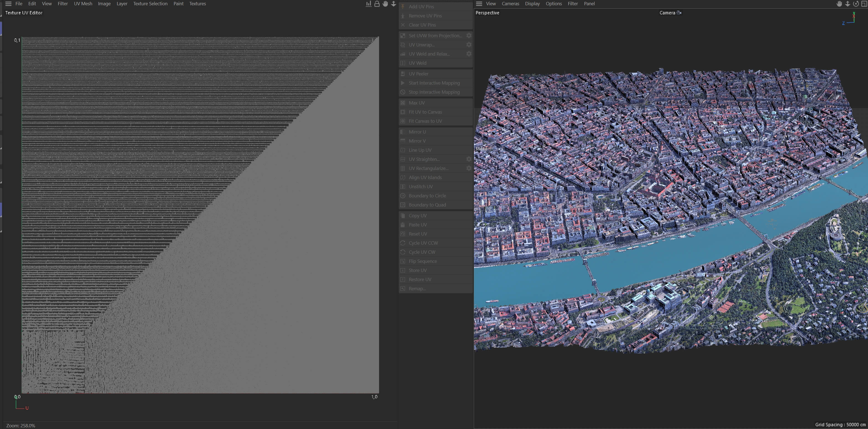
Task: Open the Textures menu
Action: [198, 4]
